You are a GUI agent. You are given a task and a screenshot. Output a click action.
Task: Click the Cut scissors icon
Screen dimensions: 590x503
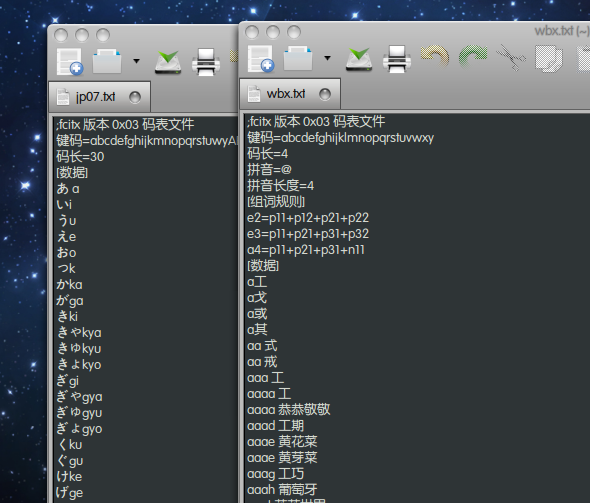[x=511, y=57]
